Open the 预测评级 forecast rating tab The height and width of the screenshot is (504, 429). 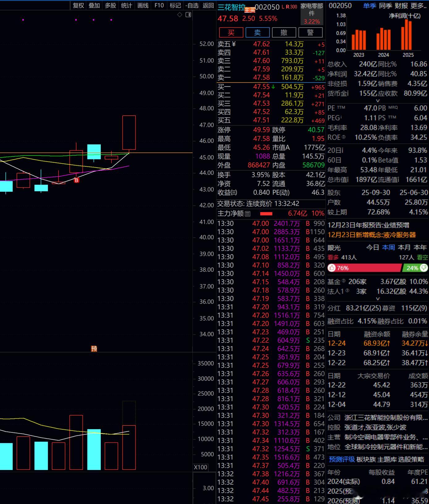point(342,459)
